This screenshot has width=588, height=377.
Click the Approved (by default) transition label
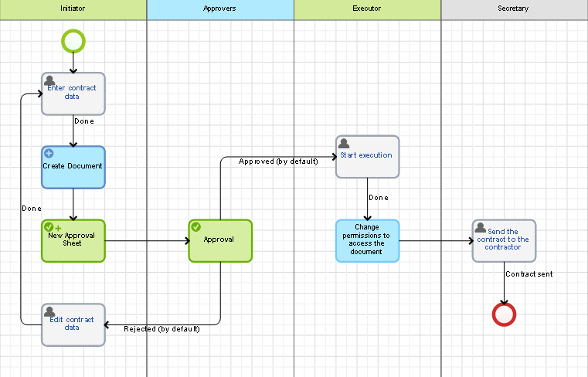[x=268, y=161]
